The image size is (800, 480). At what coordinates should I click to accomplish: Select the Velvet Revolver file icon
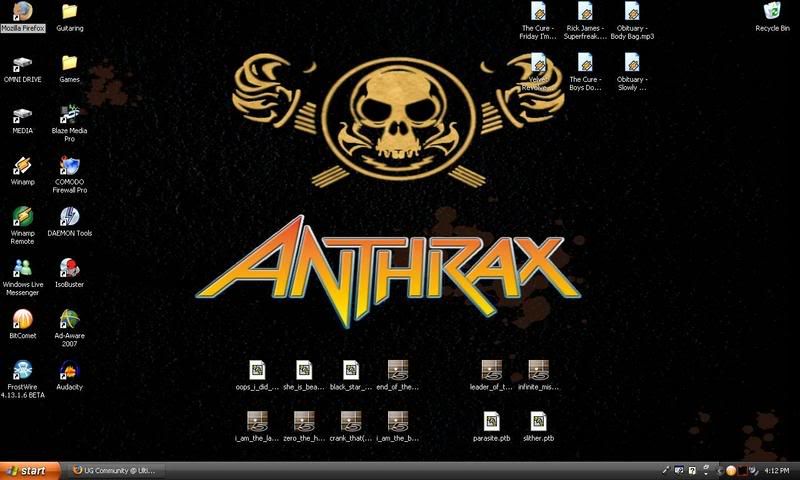[538, 63]
